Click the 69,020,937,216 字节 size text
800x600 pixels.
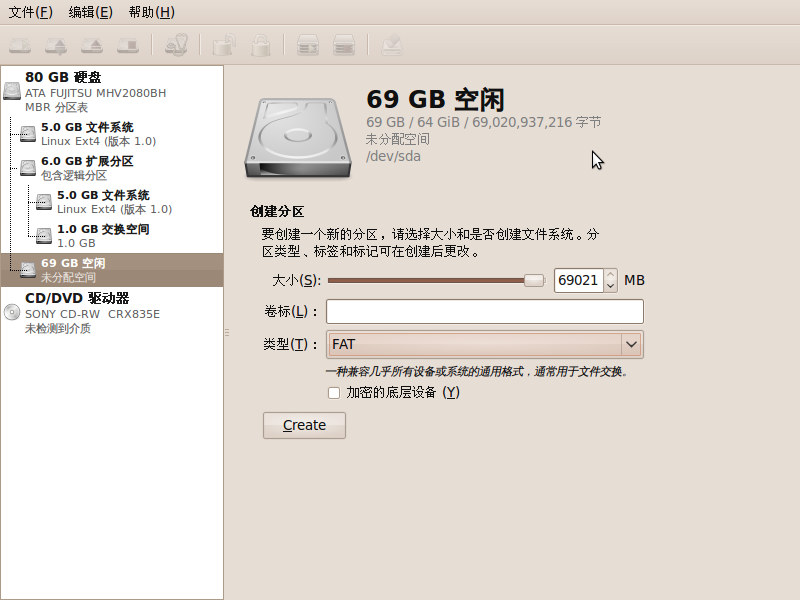pos(537,122)
